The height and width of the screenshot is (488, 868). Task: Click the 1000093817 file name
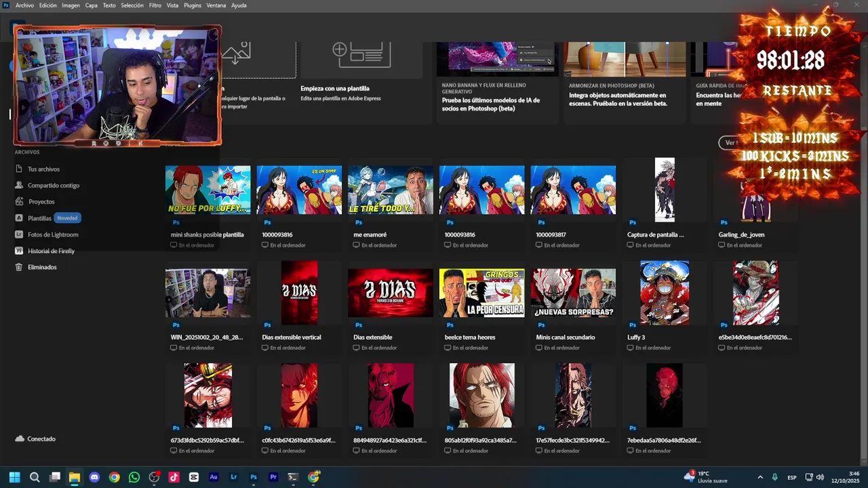click(551, 235)
